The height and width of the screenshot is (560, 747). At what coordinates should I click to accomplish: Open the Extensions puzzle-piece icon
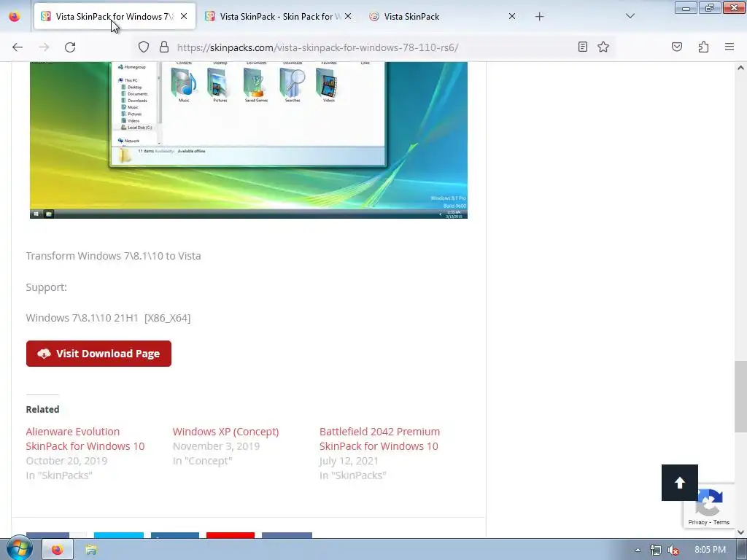click(703, 47)
